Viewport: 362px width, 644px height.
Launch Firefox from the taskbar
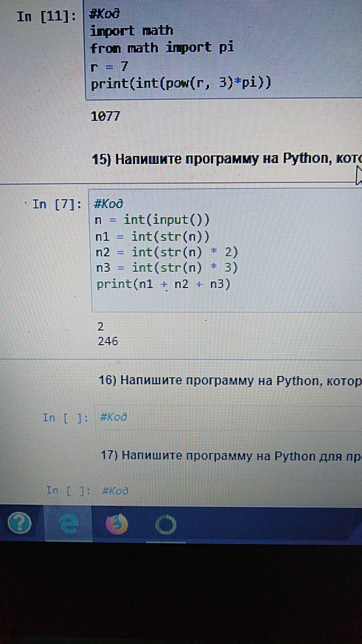click(117, 525)
